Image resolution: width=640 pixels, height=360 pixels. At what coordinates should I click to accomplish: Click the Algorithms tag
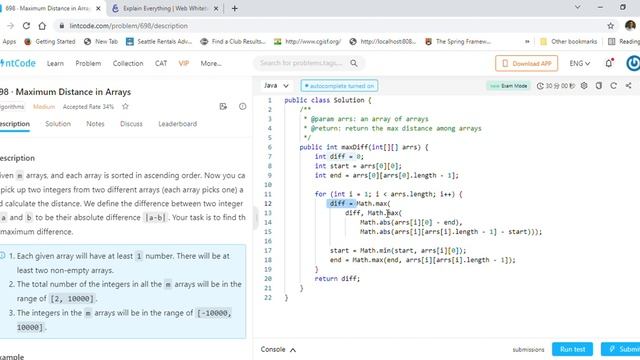point(12,107)
